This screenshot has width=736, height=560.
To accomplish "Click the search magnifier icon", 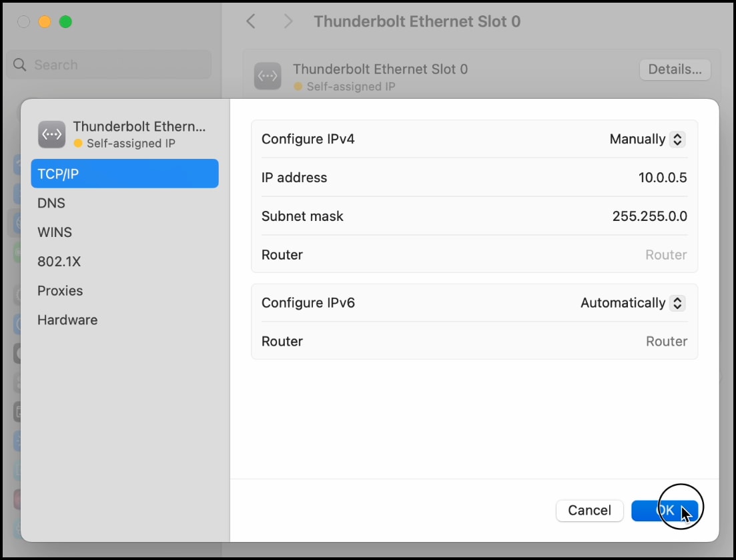I will [20, 65].
